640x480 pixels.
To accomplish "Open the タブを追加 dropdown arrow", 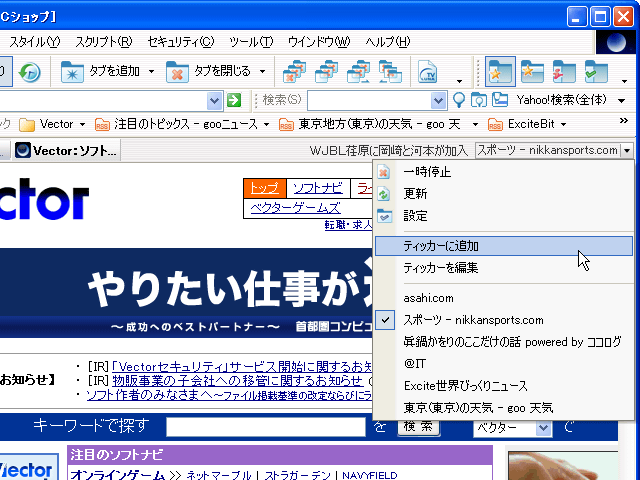I will click(x=151, y=72).
